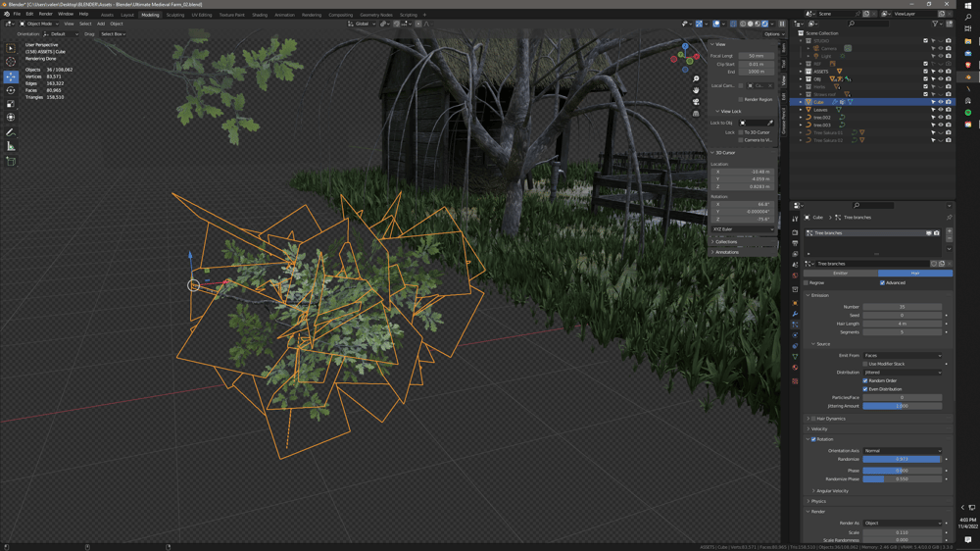This screenshot has width=980, height=551.
Task: Click the outliner filter funnel icon
Action: coord(936,24)
